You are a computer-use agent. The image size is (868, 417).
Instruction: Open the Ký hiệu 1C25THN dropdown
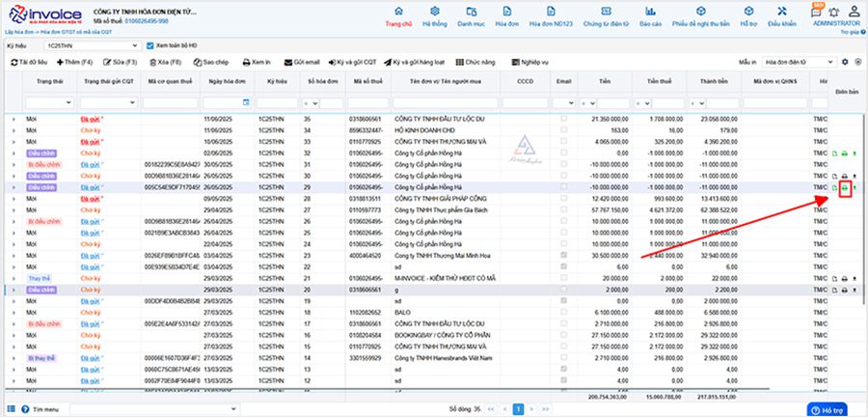(93, 45)
